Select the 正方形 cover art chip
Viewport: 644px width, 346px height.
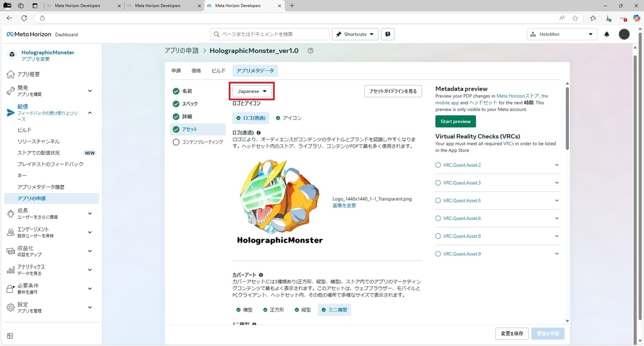(273, 310)
